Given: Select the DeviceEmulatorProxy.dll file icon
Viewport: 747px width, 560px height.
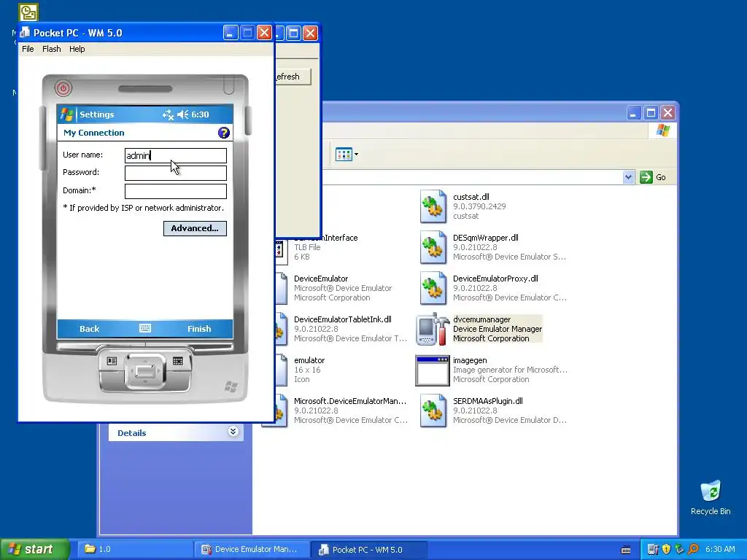Looking at the screenshot, I should (x=433, y=288).
